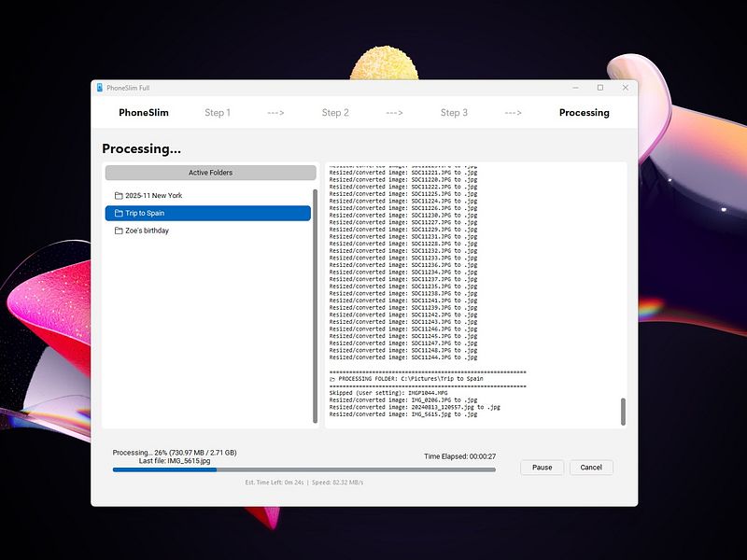Click the 'Processing...' heading
747x560 pixels.
pos(142,149)
